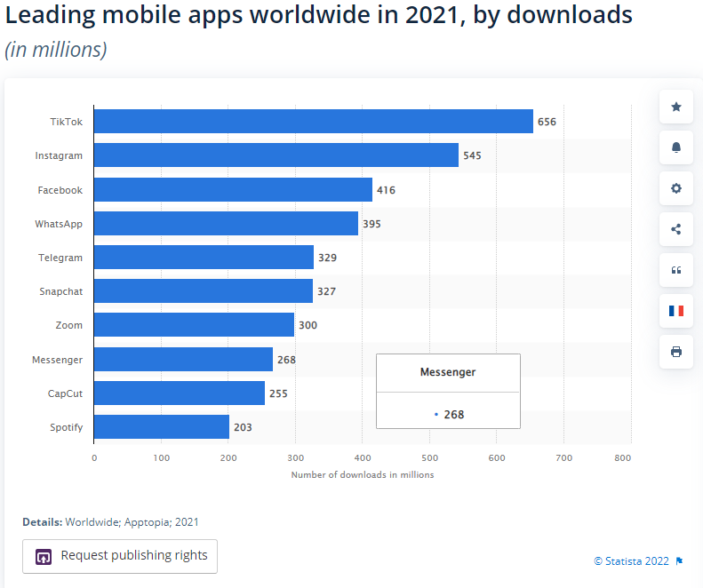The width and height of the screenshot is (703, 588).
Task: Click the share icon
Action: (x=676, y=229)
